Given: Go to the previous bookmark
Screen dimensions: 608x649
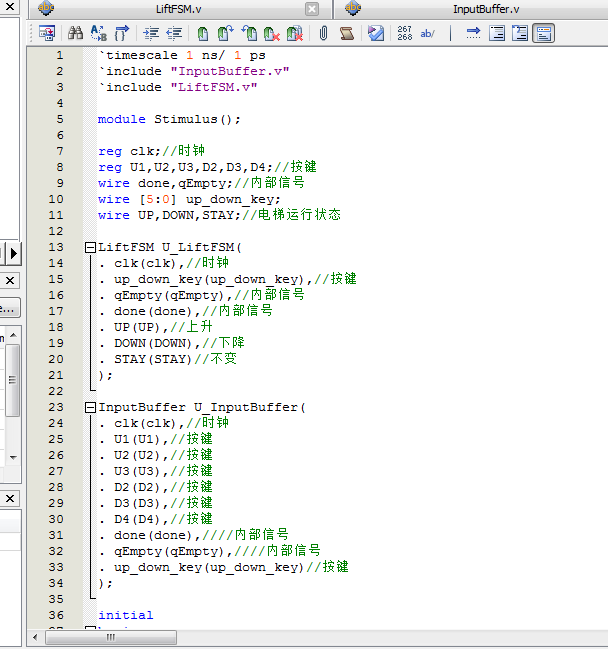Looking at the screenshot, I should tap(249, 33).
